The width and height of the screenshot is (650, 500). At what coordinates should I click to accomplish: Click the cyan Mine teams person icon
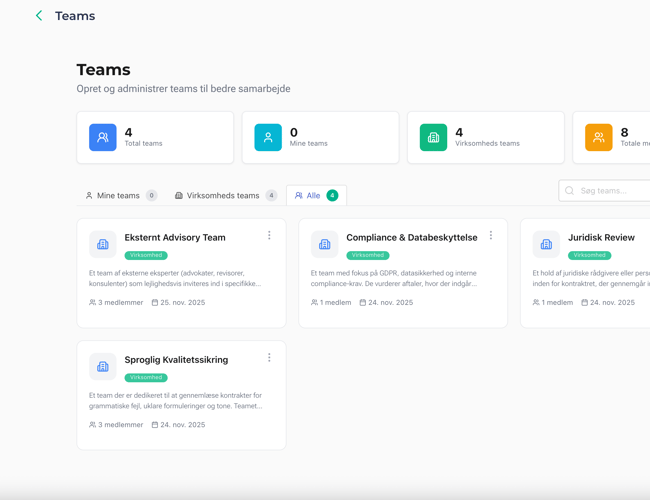point(268,137)
